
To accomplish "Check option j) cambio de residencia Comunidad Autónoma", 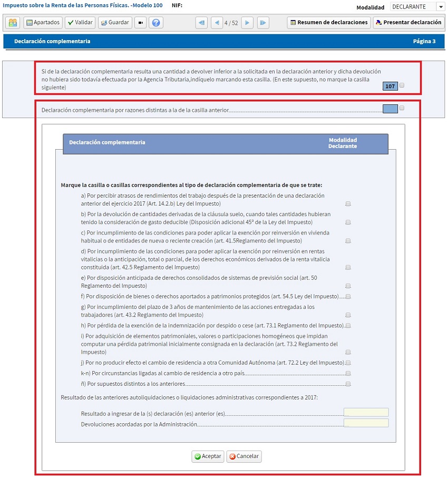I will pos(348,363).
